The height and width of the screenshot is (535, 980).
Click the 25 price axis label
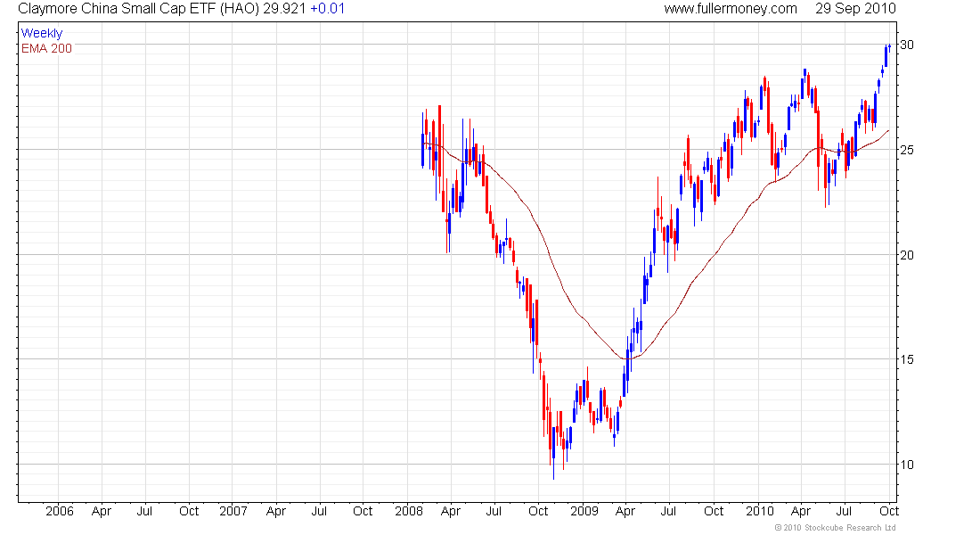point(906,150)
